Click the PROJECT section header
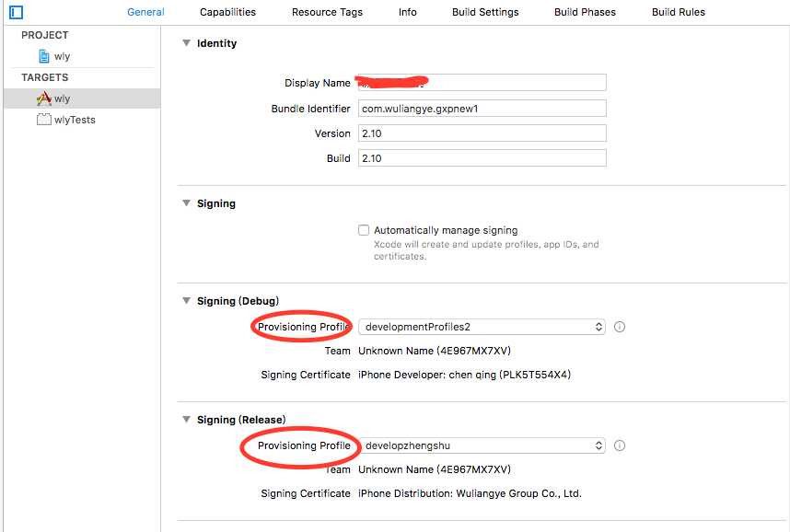Viewport: 790px width, 532px height. (45, 35)
